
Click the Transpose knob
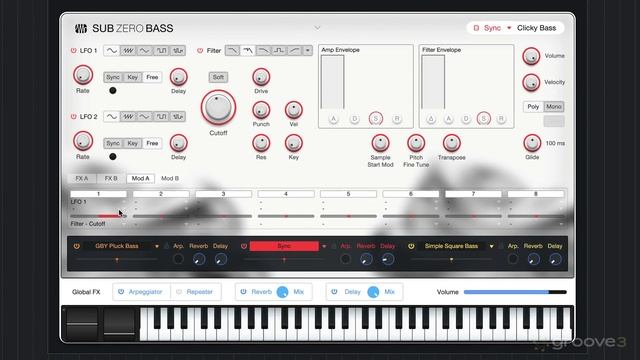coord(452,143)
